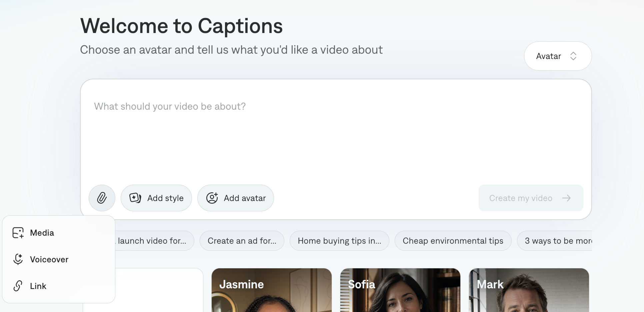Click the Add avatar button label
The image size is (644, 312).
click(245, 198)
